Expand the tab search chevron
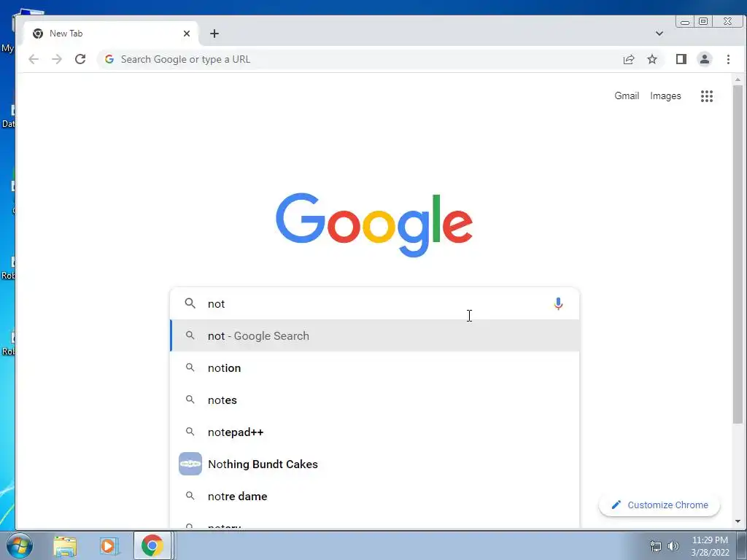Image resolution: width=747 pixels, height=560 pixels. click(x=659, y=34)
